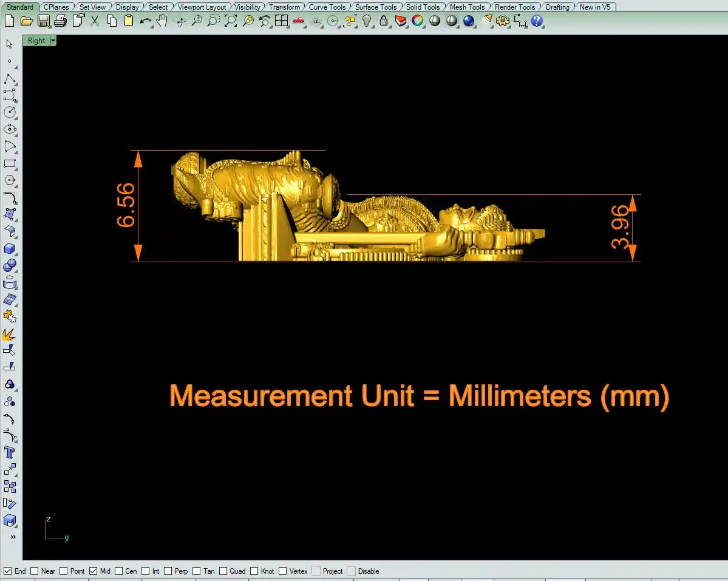728x581 pixels.
Task: Enable the Near object snap
Action: pos(35,571)
